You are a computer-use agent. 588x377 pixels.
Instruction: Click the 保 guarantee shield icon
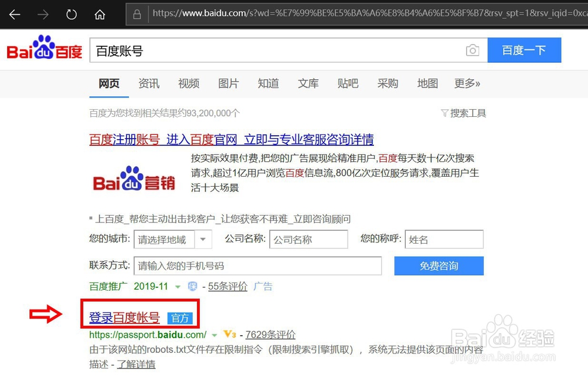pyautogui.click(x=192, y=287)
